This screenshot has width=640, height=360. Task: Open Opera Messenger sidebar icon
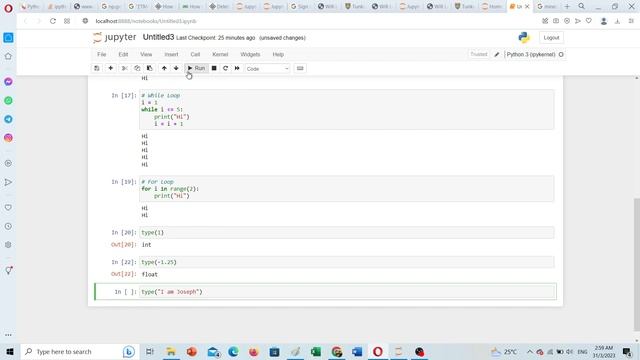[8, 82]
